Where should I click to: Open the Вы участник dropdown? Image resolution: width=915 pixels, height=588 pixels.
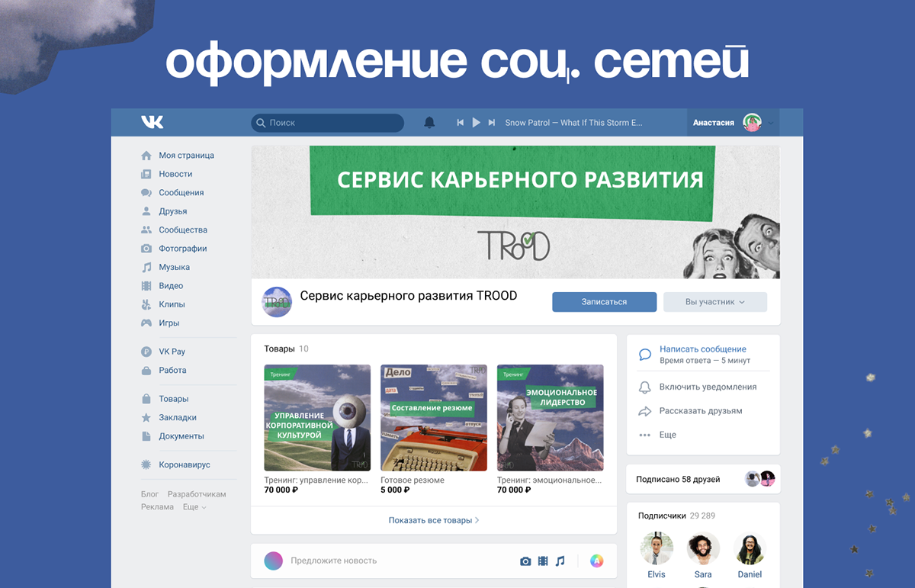pyautogui.click(x=715, y=302)
